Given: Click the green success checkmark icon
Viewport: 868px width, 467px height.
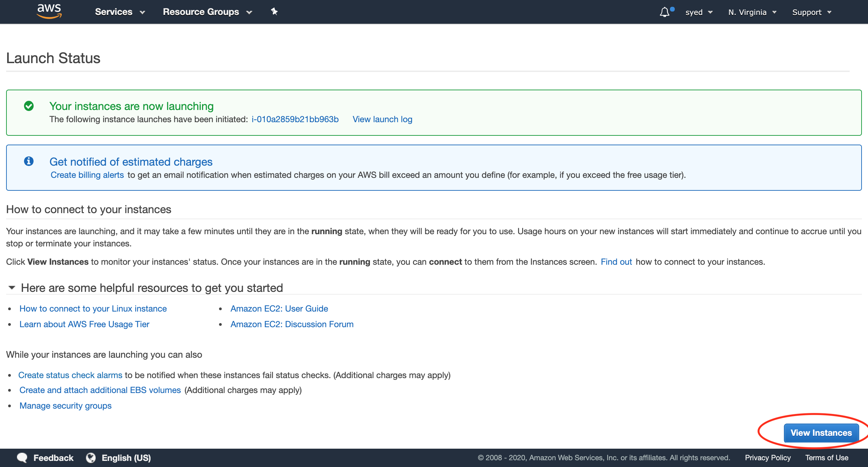Looking at the screenshot, I should pos(29,106).
